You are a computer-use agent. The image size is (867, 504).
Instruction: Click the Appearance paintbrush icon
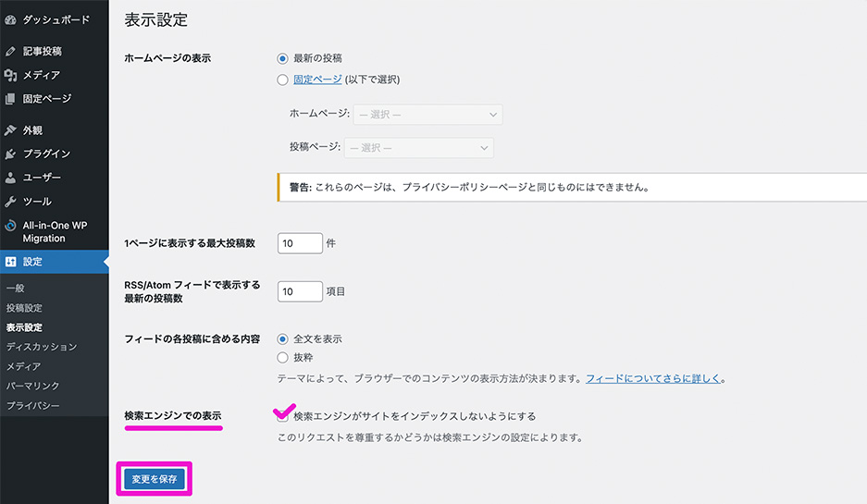[x=10, y=130]
